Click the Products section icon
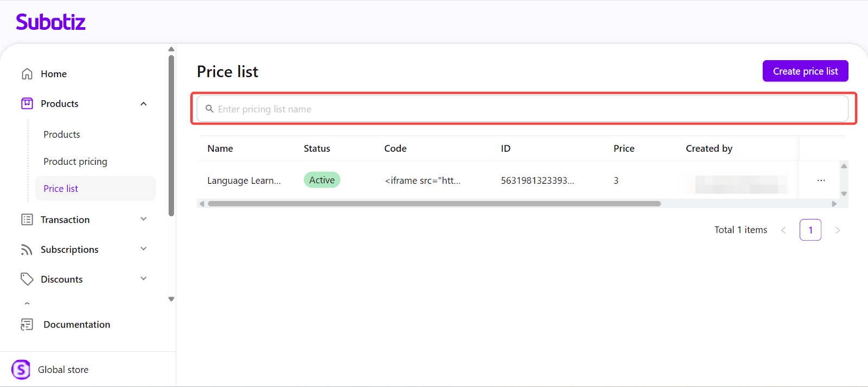This screenshot has height=387, width=868. point(27,104)
